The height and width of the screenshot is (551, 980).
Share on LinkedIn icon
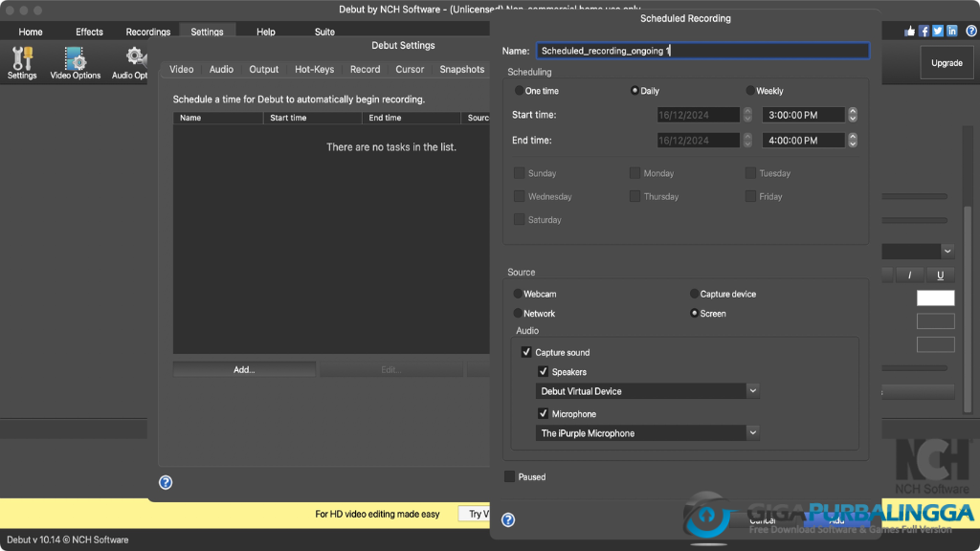[952, 32]
